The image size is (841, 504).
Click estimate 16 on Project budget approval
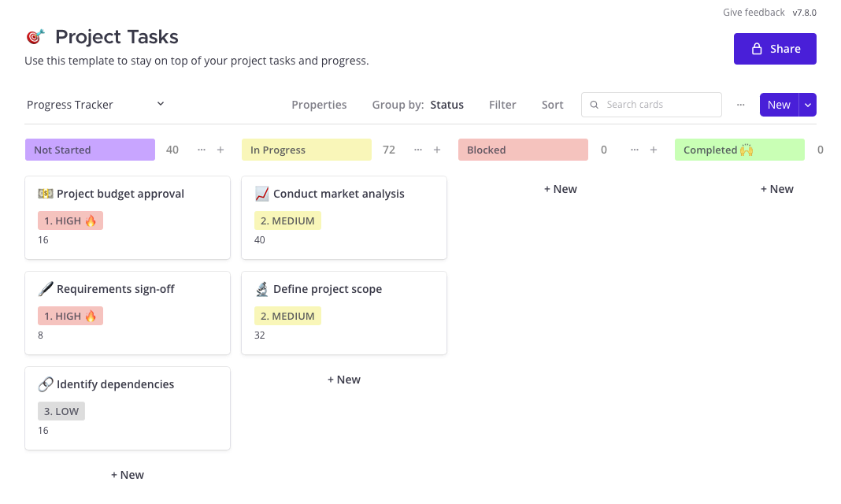pyautogui.click(x=43, y=239)
